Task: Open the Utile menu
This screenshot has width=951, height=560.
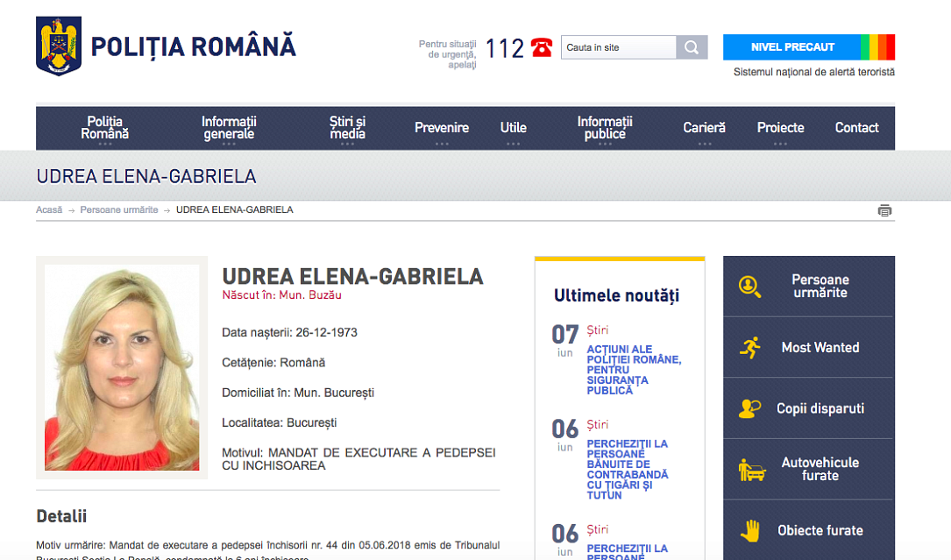Action: [513, 128]
